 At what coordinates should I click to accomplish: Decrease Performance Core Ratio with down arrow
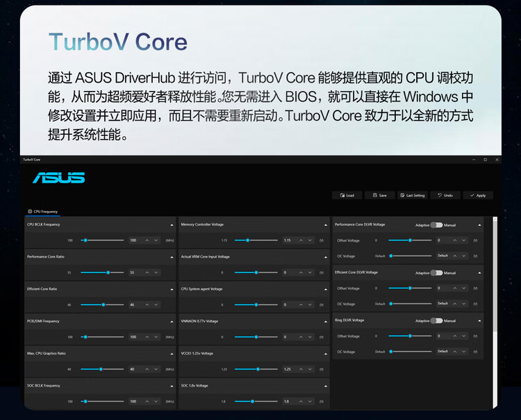(156, 272)
